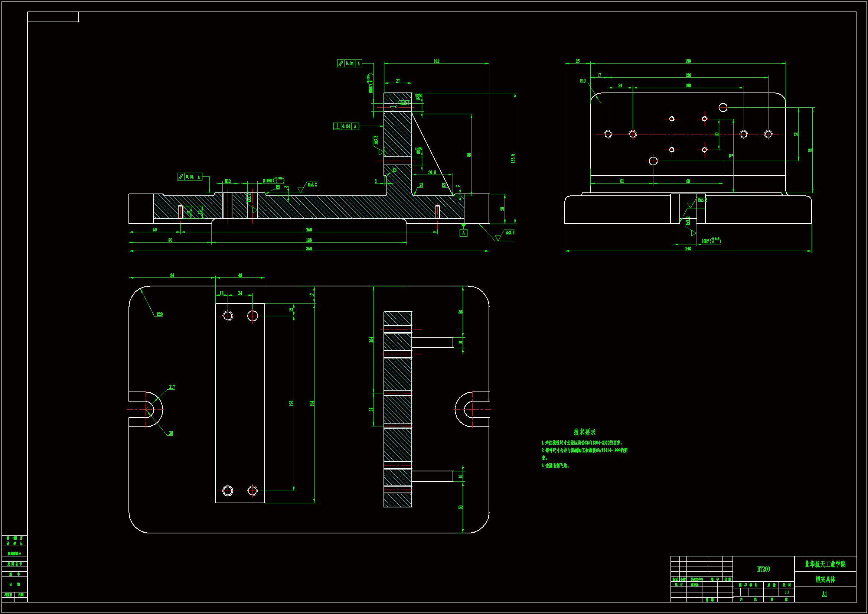Select the perpendicularity 0.04 A tolerance frame
This screenshot has height=614, width=868.
coord(346,126)
